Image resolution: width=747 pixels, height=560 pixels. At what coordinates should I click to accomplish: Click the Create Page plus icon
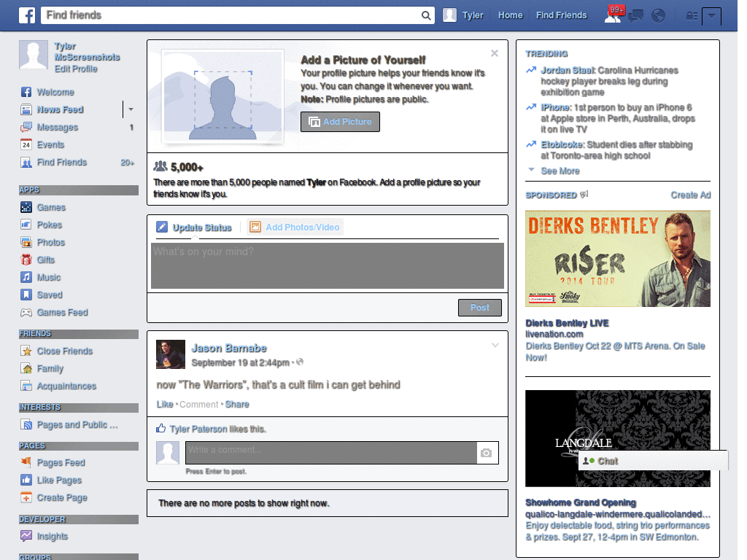pyautogui.click(x=26, y=497)
